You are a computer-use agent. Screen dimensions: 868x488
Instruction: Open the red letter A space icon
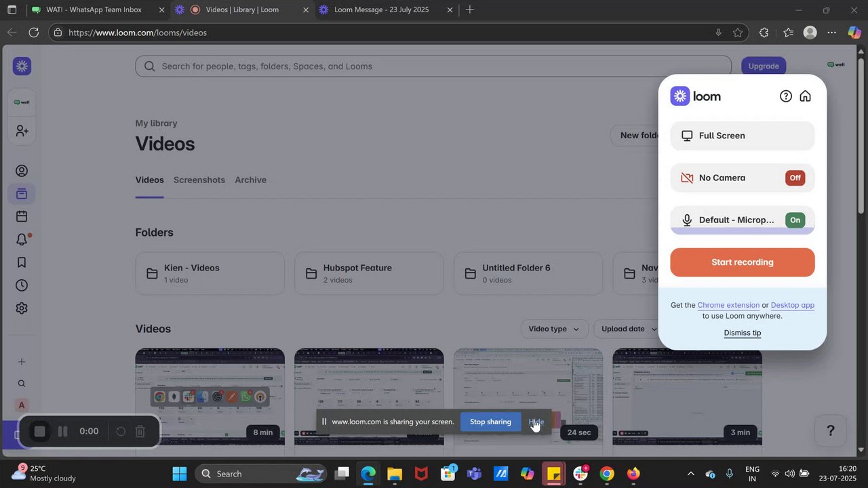22,405
